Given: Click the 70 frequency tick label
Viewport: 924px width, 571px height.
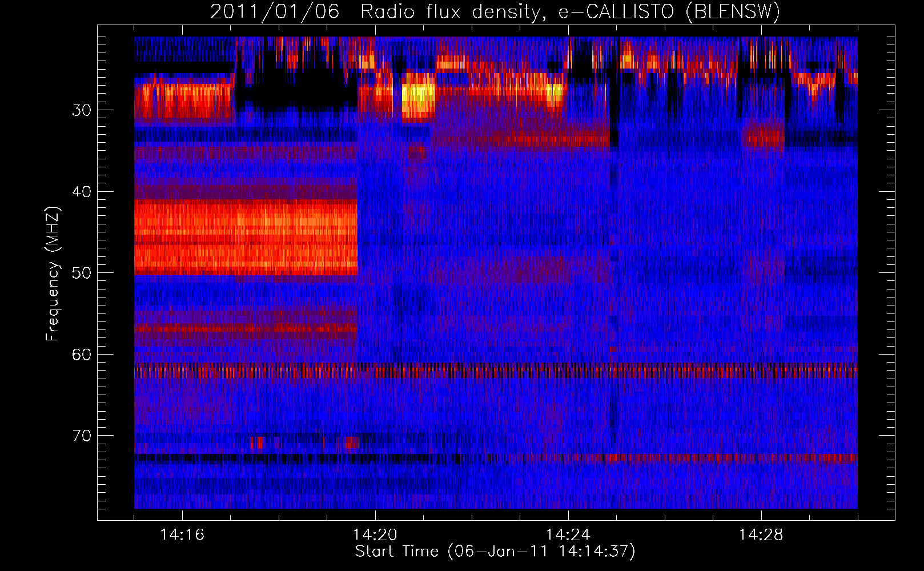Looking at the screenshot, I should (82, 436).
